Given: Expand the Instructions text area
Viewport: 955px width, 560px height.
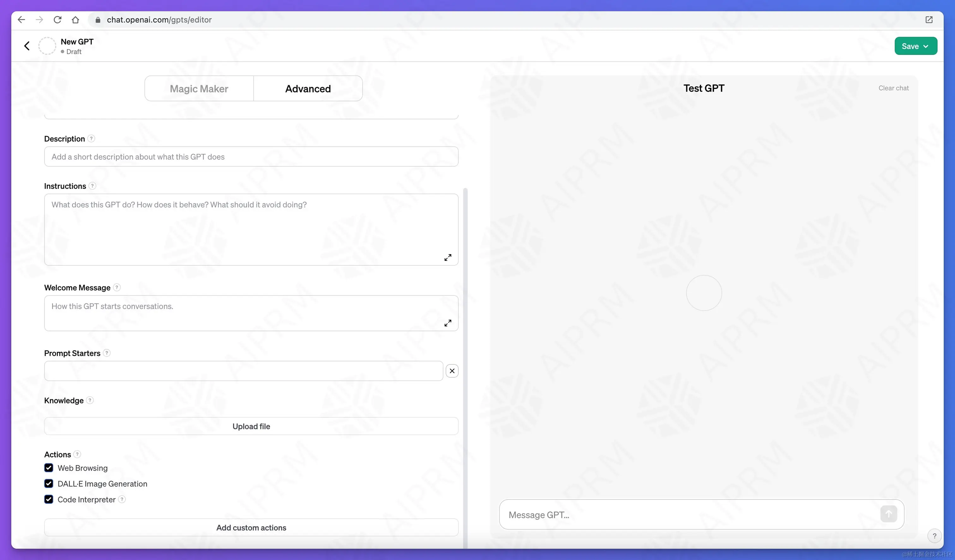Looking at the screenshot, I should tap(447, 258).
